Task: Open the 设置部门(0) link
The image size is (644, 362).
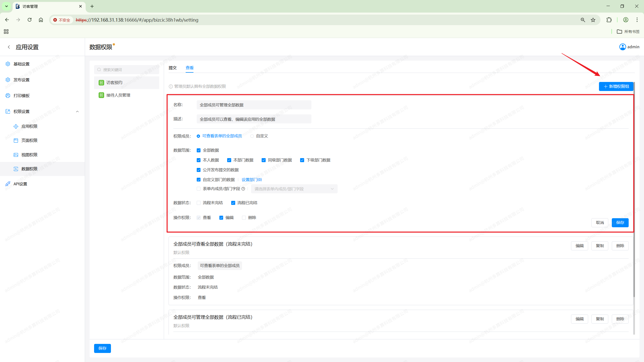Action: [x=252, y=179]
